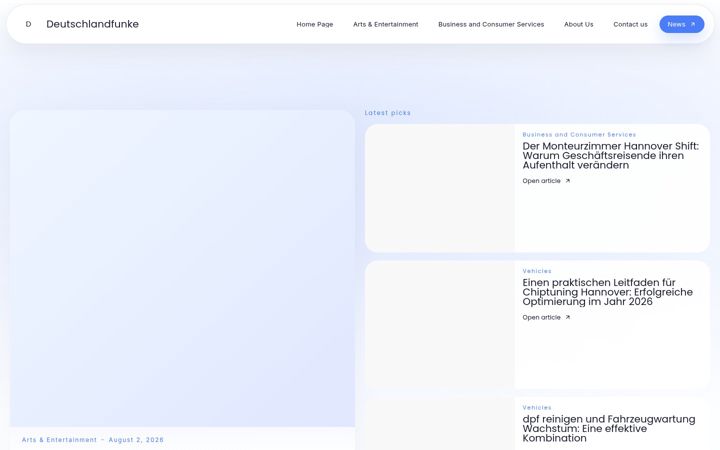The height and width of the screenshot is (450, 720).
Task: Click the blue News button
Action: (x=681, y=24)
